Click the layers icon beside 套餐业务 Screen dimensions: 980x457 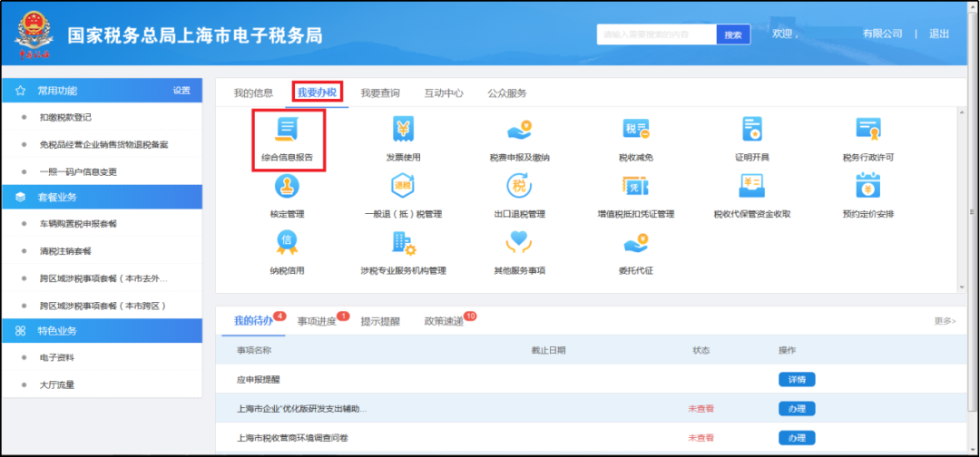[x=20, y=197]
